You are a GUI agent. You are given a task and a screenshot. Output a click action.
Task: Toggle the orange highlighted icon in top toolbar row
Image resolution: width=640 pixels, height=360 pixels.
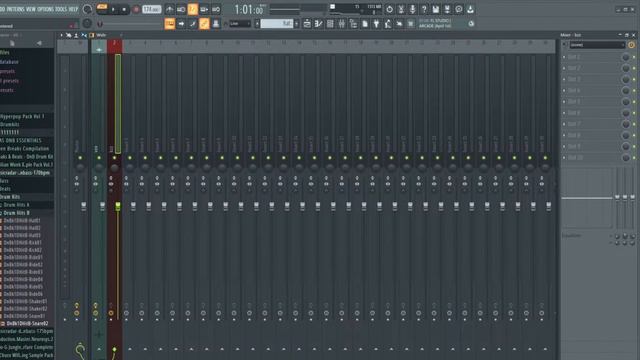point(193,9)
